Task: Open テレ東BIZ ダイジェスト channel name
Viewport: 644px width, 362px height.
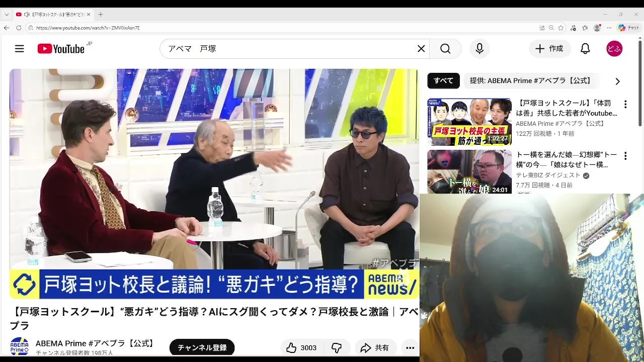Action: 548,175
